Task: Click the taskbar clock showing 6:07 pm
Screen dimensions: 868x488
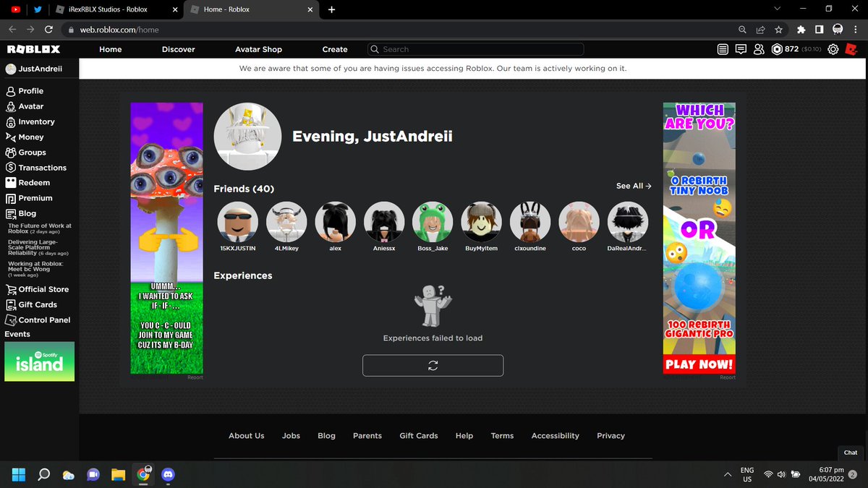Action: click(x=826, y=474)
